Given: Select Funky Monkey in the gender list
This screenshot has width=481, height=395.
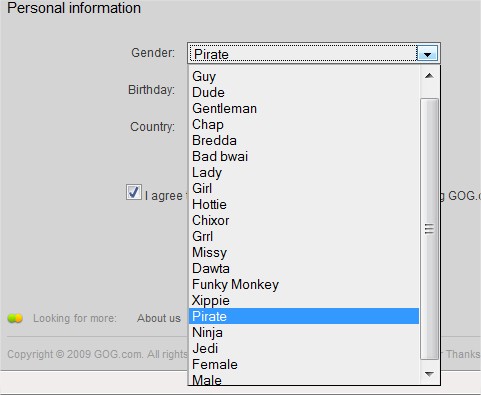Looking at the screenshot, I should (x=304, y=284).
